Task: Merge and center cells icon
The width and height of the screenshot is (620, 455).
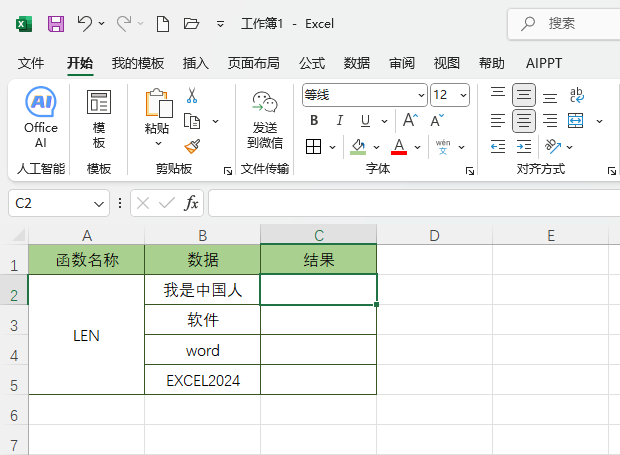Action: click(575, 121)
